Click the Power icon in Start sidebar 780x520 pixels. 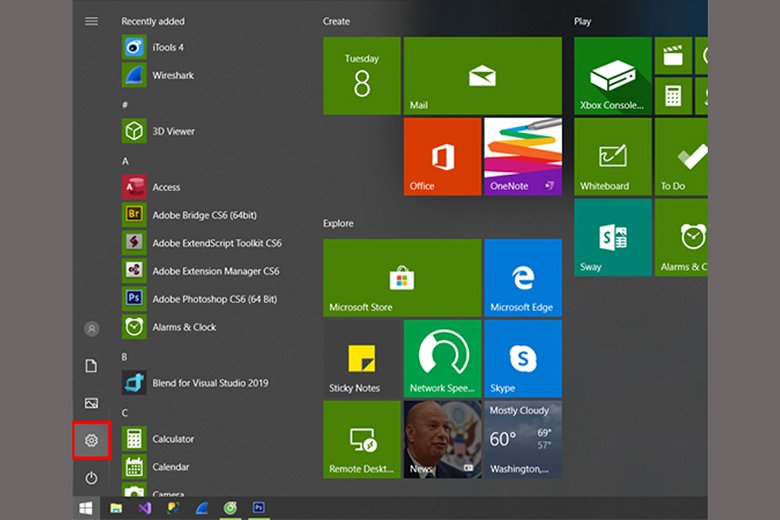(x=91, y=478)
